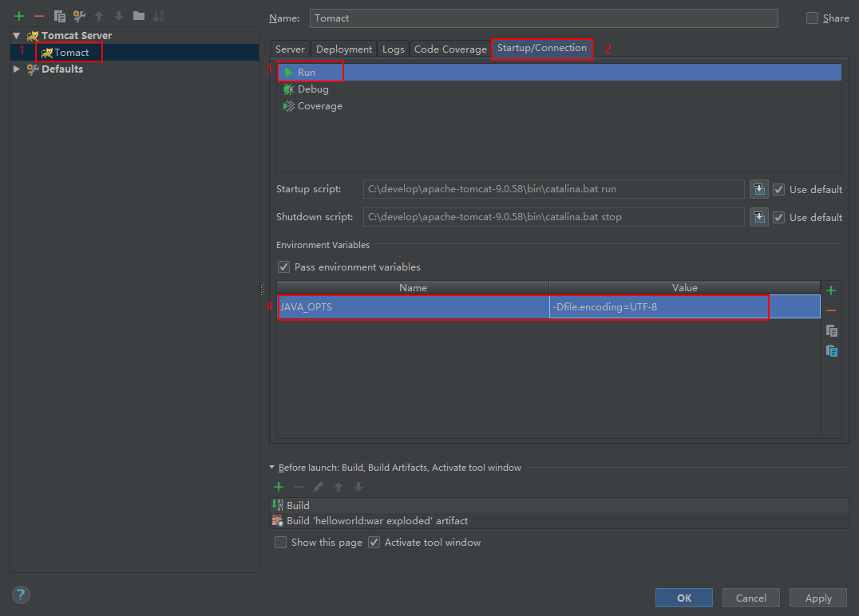
Task: Select Coverage mode label in list
Action: (320, 106)
